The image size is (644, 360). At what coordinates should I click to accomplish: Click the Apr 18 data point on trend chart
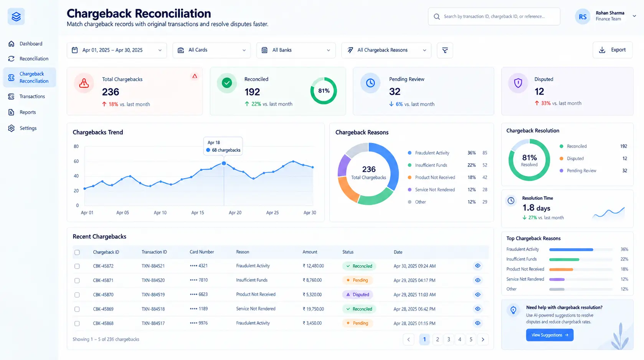224,163
